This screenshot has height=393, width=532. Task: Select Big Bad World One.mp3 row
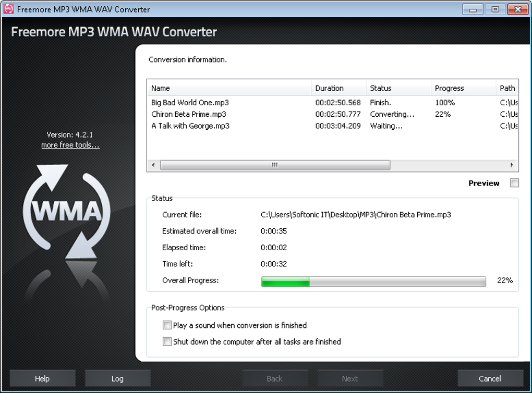(333, 102)
